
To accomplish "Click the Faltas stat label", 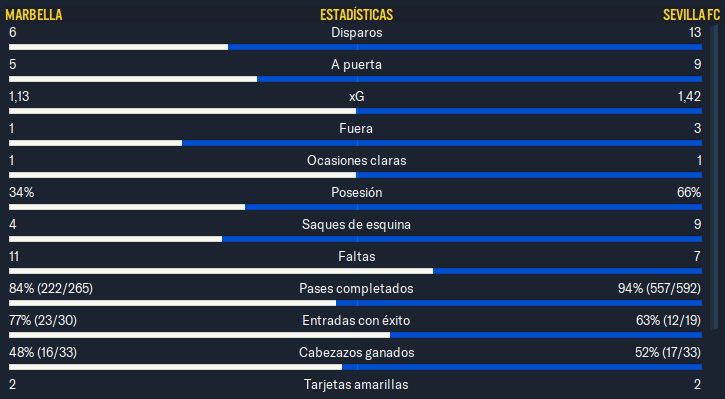I will tap(356, 257).
